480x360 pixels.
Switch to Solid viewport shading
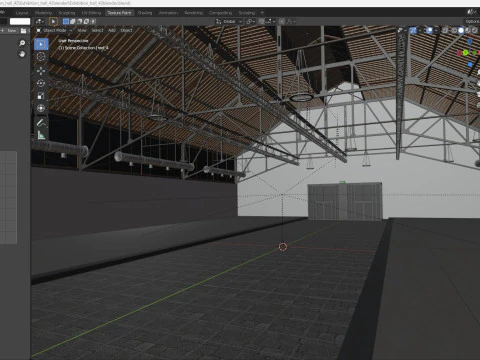(x=461, y=31)
